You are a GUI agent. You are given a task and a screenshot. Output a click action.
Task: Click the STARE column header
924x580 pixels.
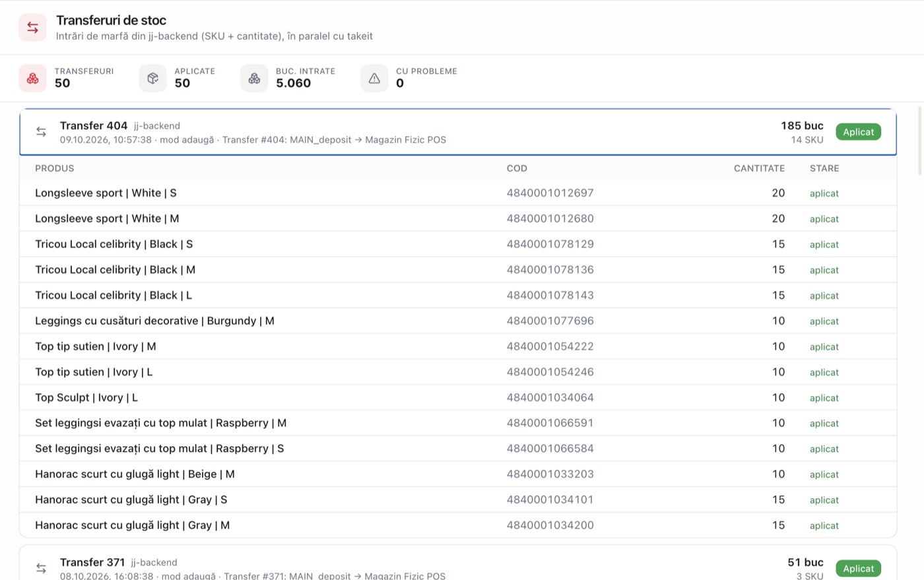824,168
